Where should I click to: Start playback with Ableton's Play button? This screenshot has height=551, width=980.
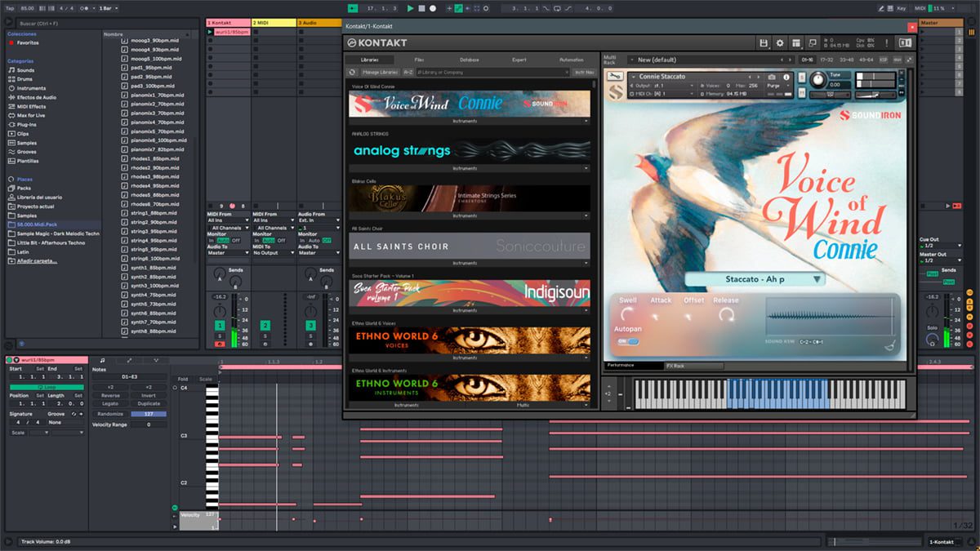(410, 8)
